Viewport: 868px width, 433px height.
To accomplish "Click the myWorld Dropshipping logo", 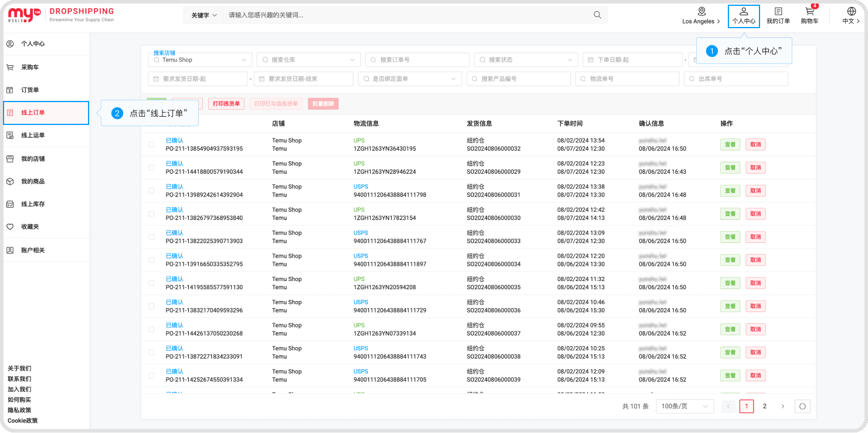I will [61, 15].
